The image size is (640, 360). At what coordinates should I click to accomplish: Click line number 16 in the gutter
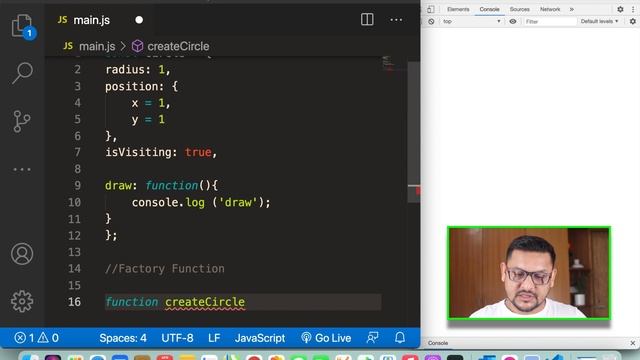coord(74,302)
